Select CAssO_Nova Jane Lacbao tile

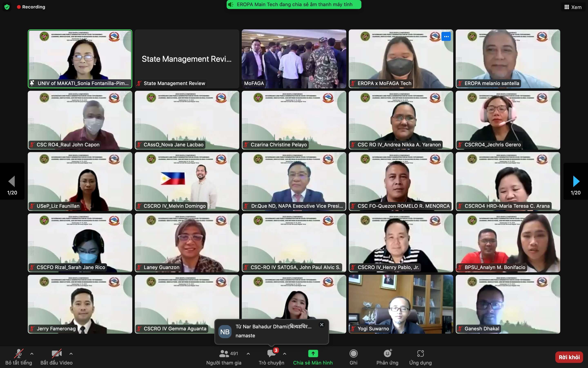(187, 120)
